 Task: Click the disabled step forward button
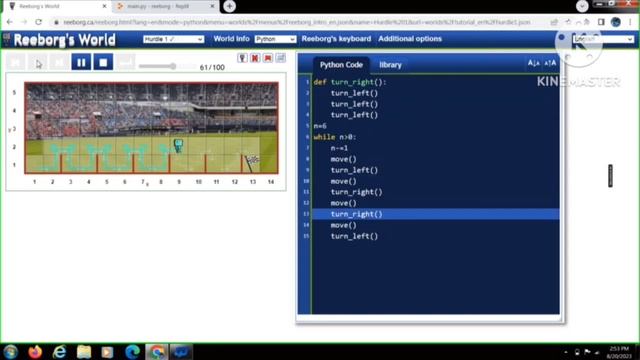pos(59,62)
